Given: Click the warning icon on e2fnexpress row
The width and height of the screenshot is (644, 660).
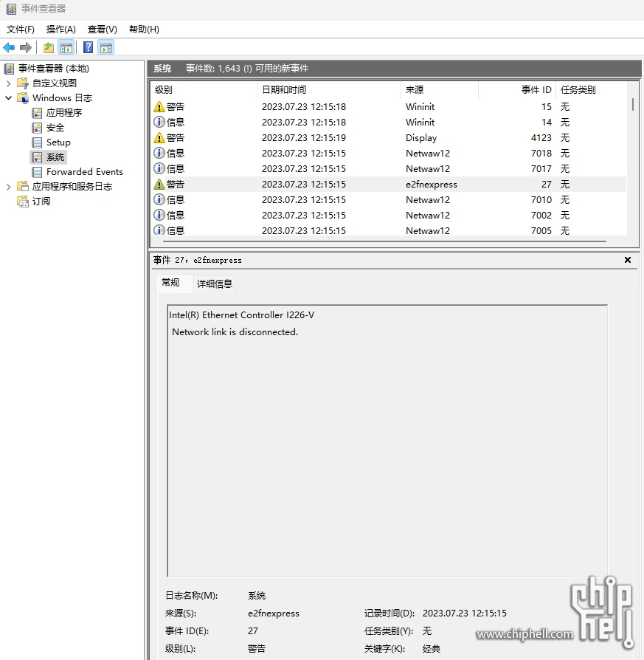Looking at the screenshot, I should pyautogui.click(x=159, y=185).
